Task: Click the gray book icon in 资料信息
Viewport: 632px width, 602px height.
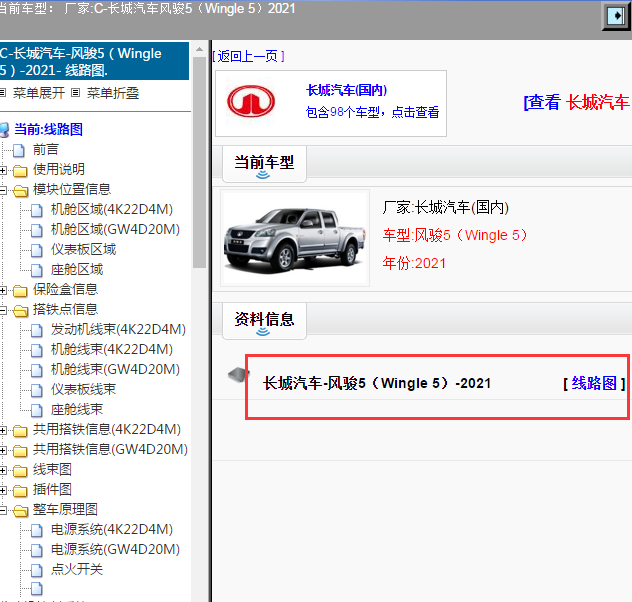Action: click(x=238, y=375)
